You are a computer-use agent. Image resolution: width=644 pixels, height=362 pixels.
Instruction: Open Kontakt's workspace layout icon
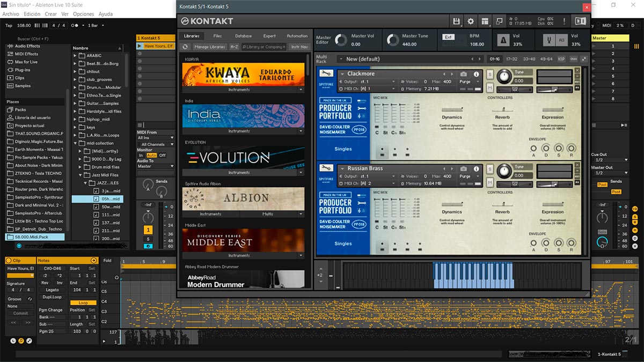pos(485,21)
